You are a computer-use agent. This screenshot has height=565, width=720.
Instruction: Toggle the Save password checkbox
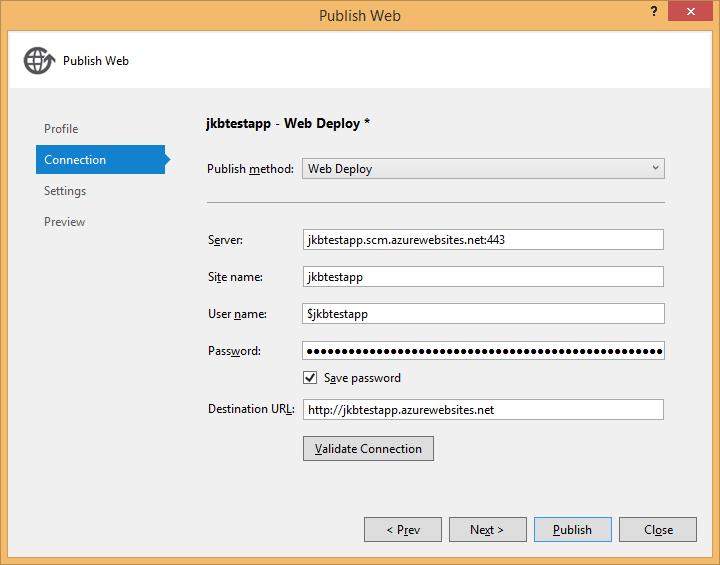310,378
